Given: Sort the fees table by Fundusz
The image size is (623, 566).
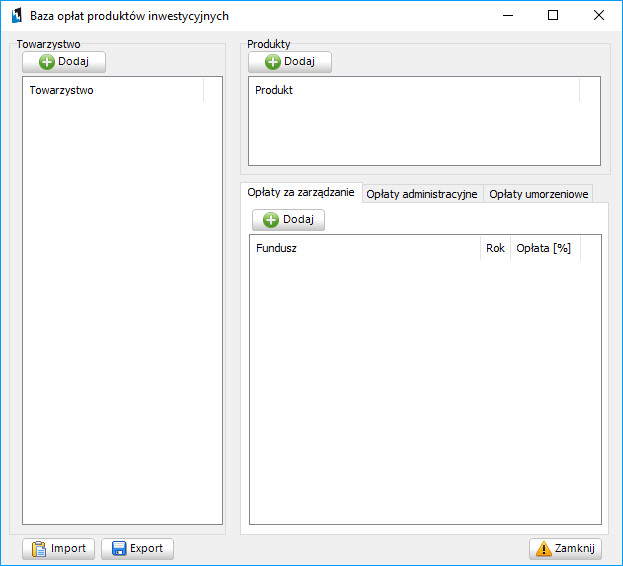Looking at the screenshot, I should click(365, 248).
